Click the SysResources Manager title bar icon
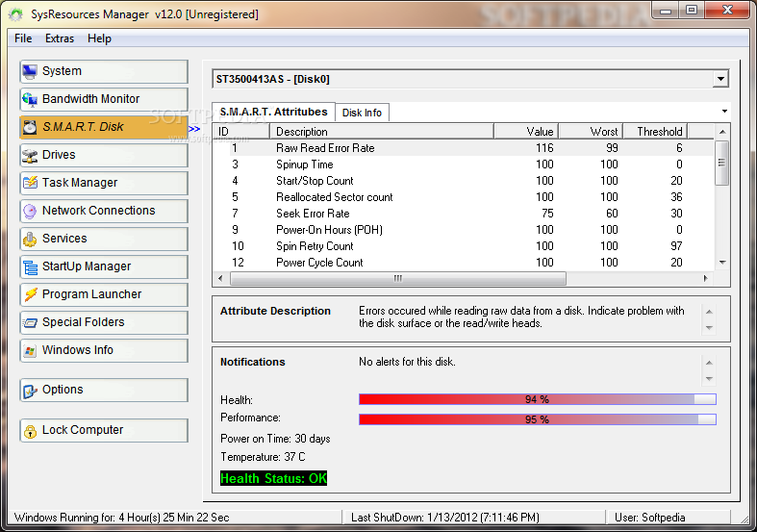Image resolution: width=757 pixels, height=532 pixels. click(x=15, y=15)
